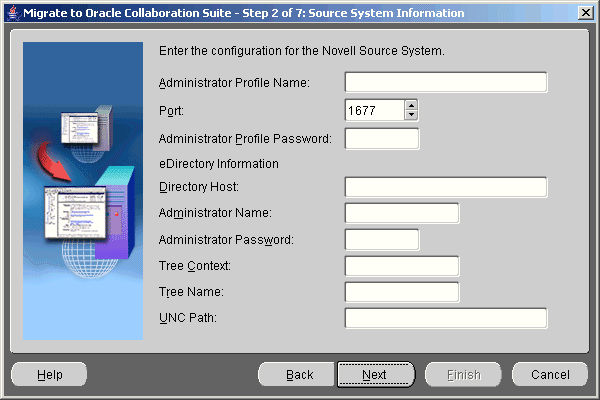Focus the Administrator Password field
This screenshot has height=400, width=600.
tap(382, 239)
